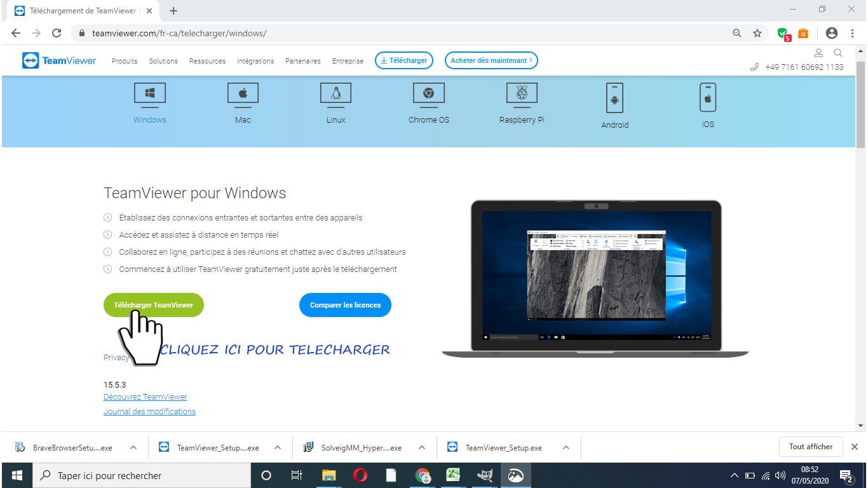
Task: Open the browser zoom magnifier icon
Action: [737, 33]
